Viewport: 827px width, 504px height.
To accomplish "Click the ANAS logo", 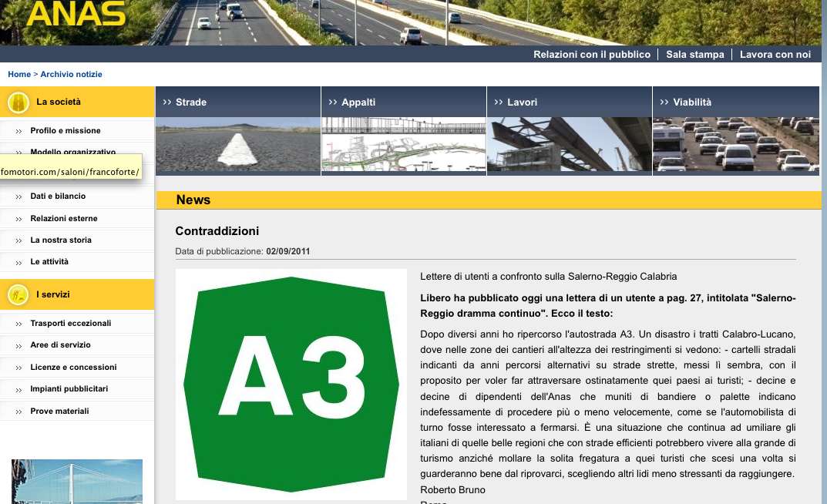I will tap(76, 13).
